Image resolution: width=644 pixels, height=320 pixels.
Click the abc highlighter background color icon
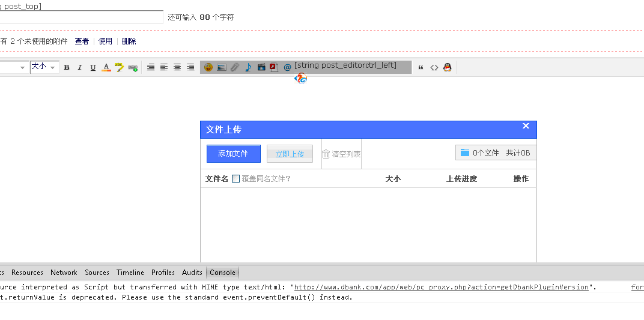119,67
